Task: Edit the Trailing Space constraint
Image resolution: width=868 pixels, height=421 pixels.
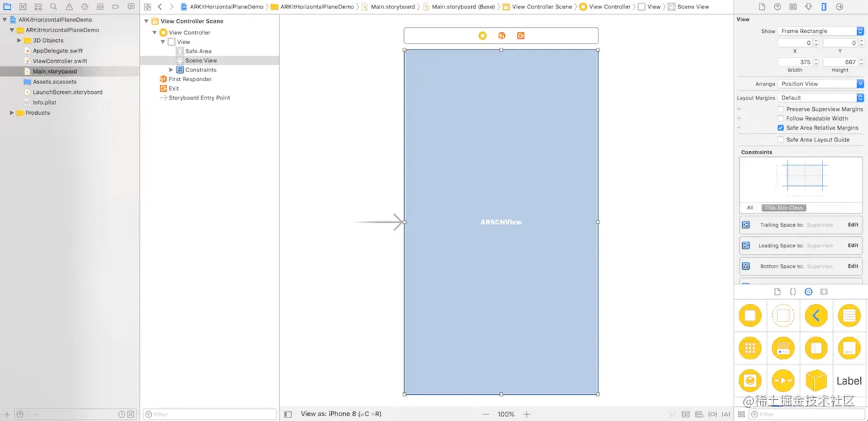Action: click(x=853, y=225)
